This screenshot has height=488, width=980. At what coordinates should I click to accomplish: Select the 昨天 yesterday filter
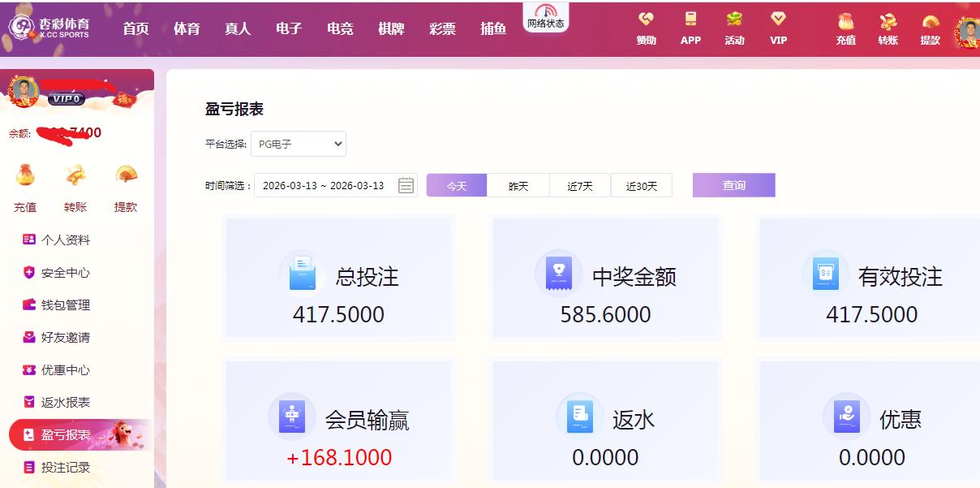coord(518,186)
